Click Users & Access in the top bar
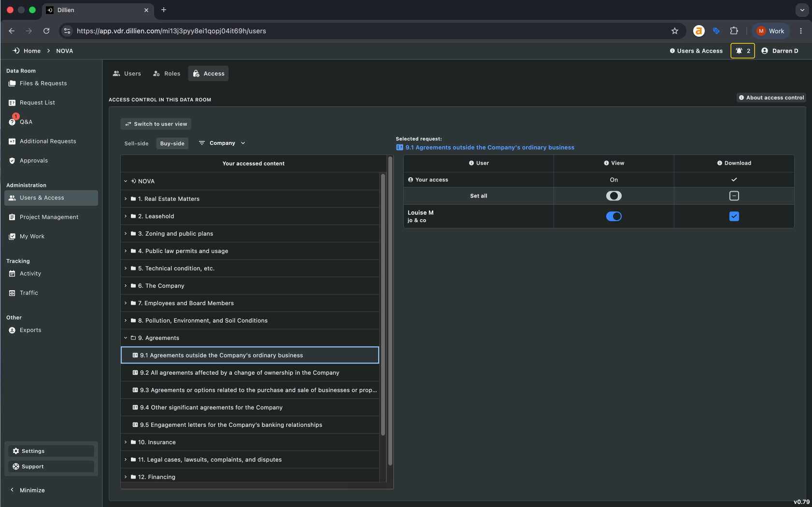Viewport: 812px width, 507px height. point(696,51)
